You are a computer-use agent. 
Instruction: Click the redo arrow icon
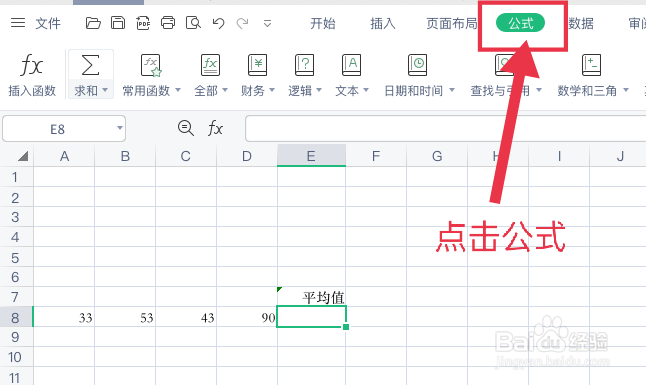pyautogui.click(x=243, y=23)
